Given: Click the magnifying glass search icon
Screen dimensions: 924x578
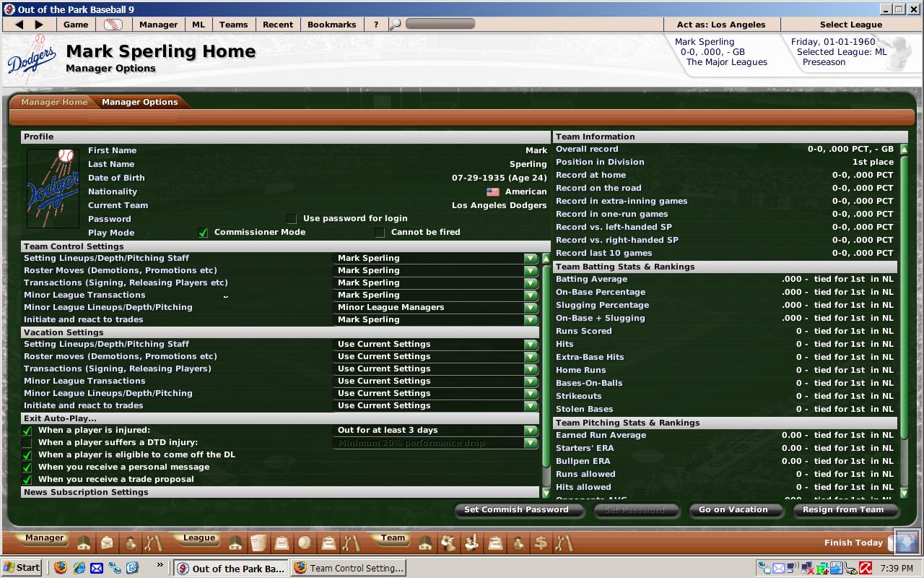Looking at the screenshot, I should click(x=395, y=25).
